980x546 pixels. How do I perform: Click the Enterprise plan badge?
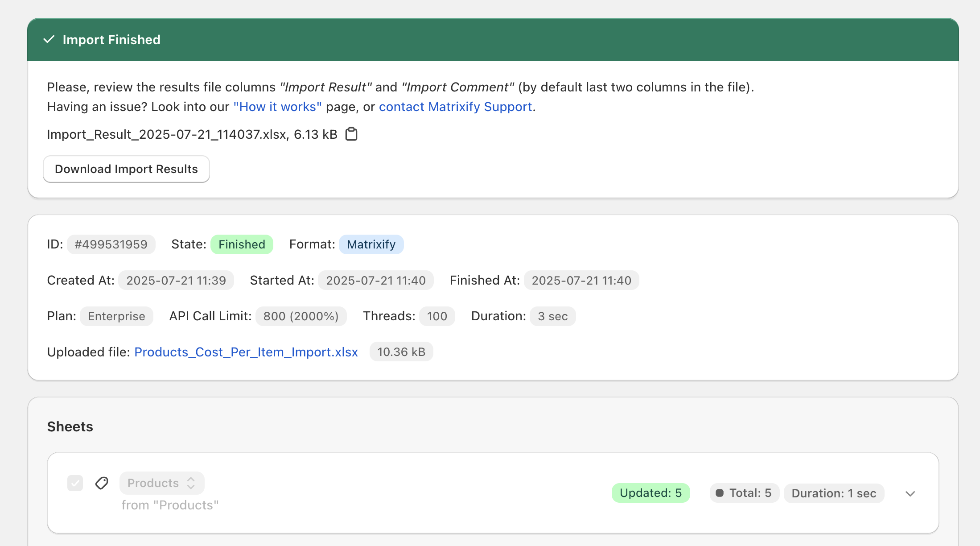(x=116, y=316)
